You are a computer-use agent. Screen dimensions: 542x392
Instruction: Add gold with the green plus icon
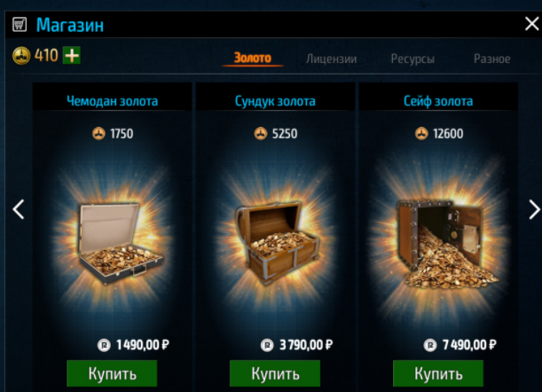pos(72,55)
